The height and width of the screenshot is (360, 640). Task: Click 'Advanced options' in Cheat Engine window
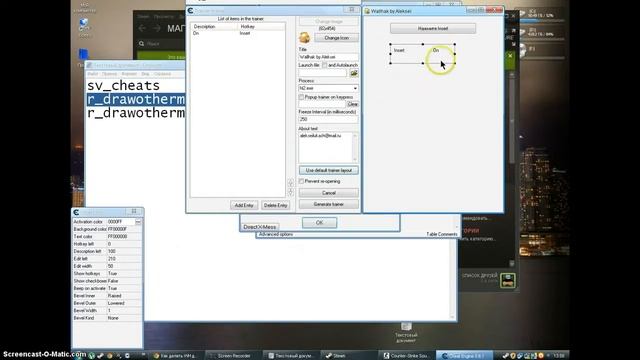[x=276, y=234]
